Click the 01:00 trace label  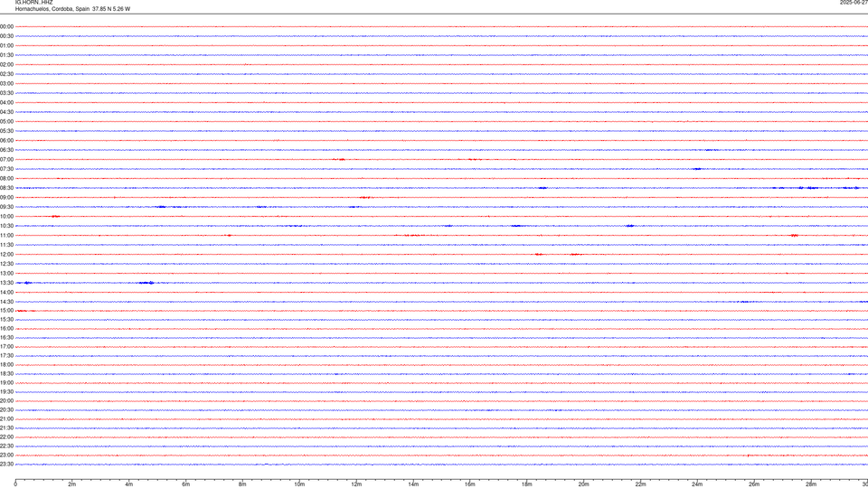click(x=6, y=45)
